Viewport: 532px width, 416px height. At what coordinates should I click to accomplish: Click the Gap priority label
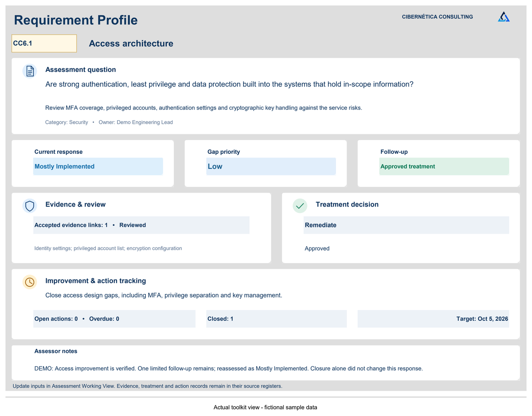(223, 152)
